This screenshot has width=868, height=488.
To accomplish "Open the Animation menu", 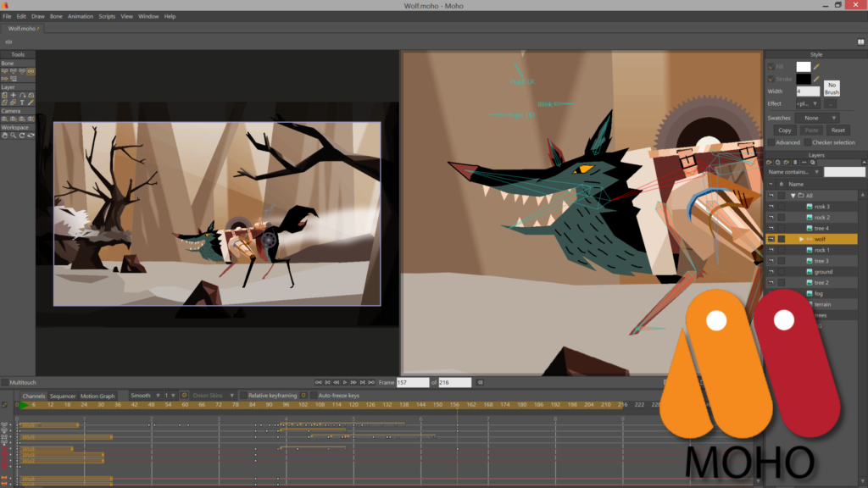I will click(x=81, y=17).
